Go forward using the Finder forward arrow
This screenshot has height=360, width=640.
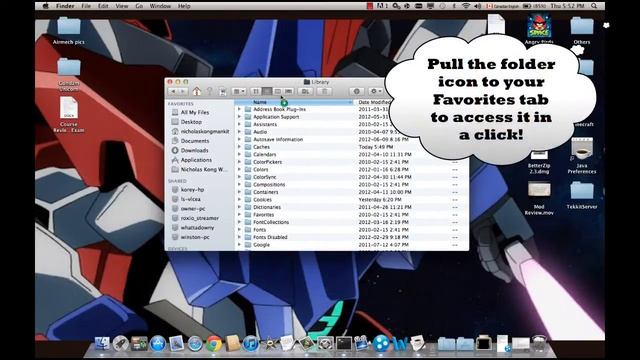coord(183,91)
